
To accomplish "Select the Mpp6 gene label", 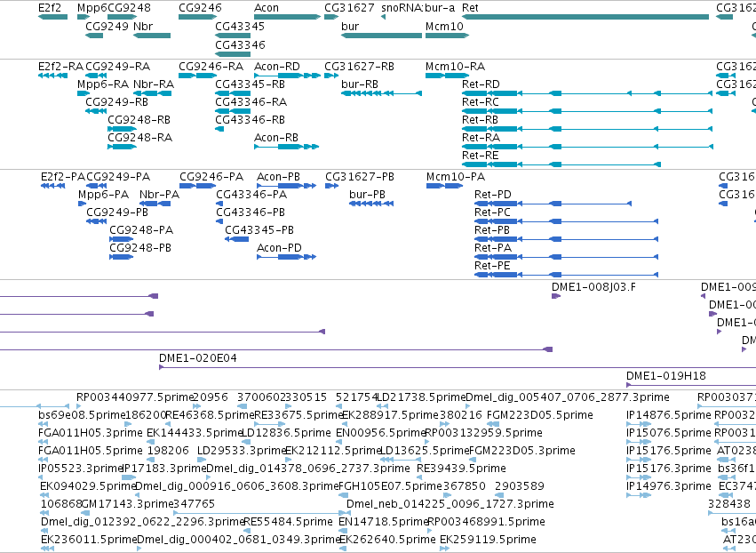I will (92, 8).
